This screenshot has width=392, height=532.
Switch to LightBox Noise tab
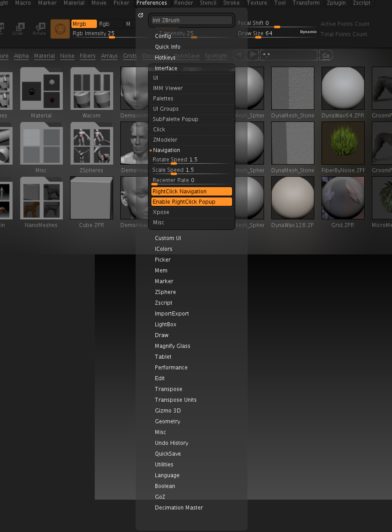[x=67, y=56]
